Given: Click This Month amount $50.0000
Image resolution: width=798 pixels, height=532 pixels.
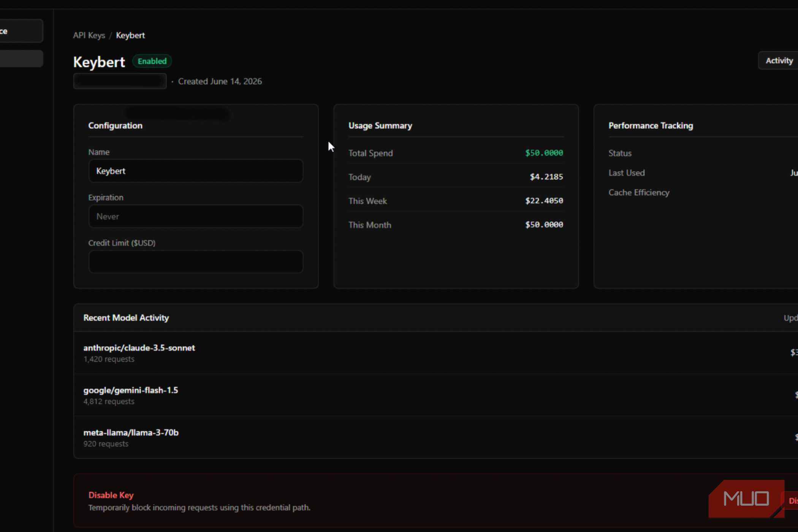Looking at the screenshot, I should point(544,225).
